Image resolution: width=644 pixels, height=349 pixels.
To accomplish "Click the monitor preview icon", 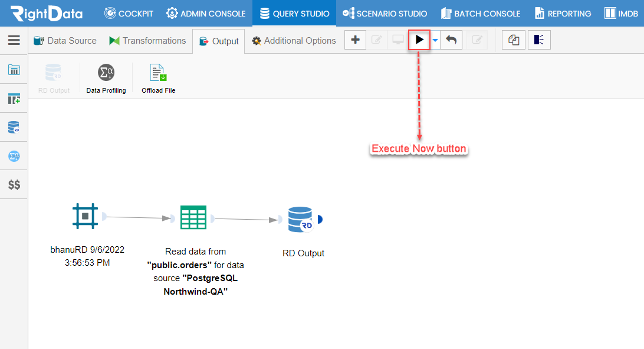I will click(x=397, y=40).
